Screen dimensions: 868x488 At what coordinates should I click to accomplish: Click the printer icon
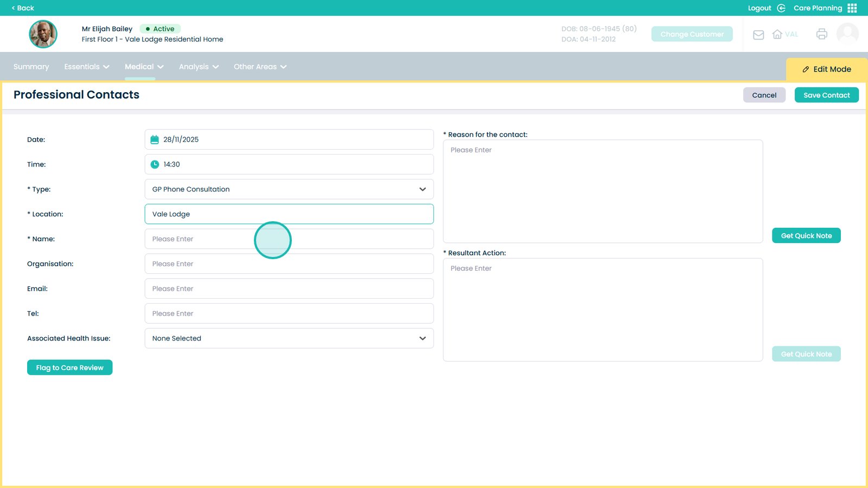(x=821, y=34)
